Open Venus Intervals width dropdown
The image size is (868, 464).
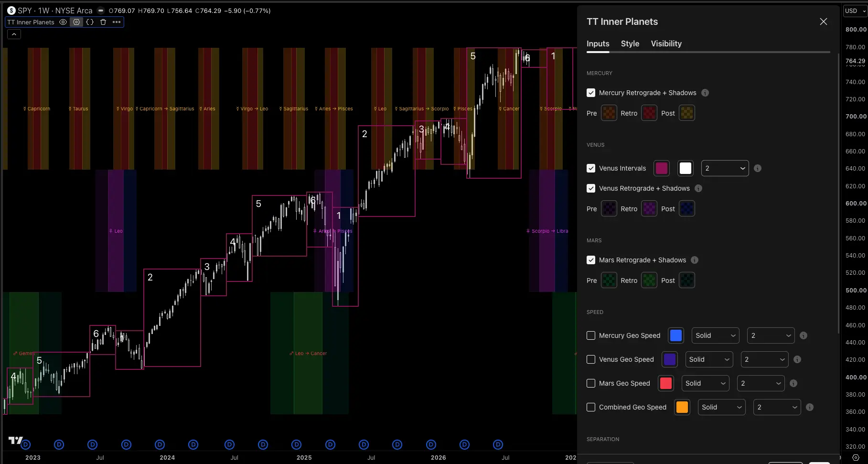pos(725,168)
